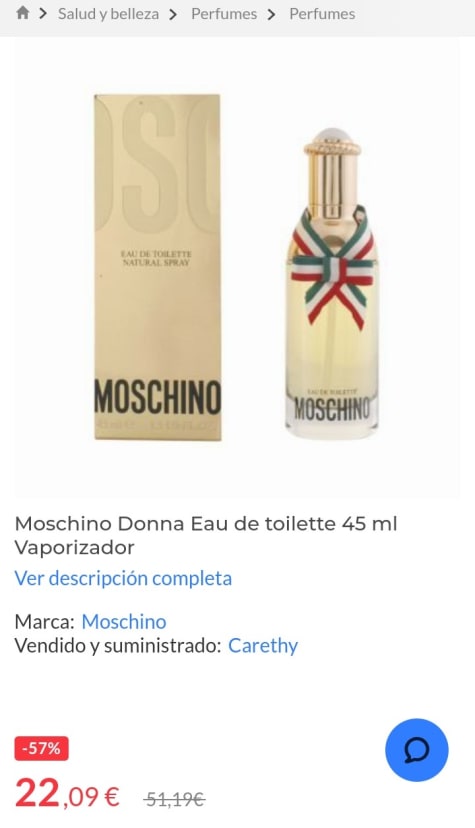Open the chat bubble button
Image resolution: width=475 pixels, height=828 pixels.
tap(416, 750)
